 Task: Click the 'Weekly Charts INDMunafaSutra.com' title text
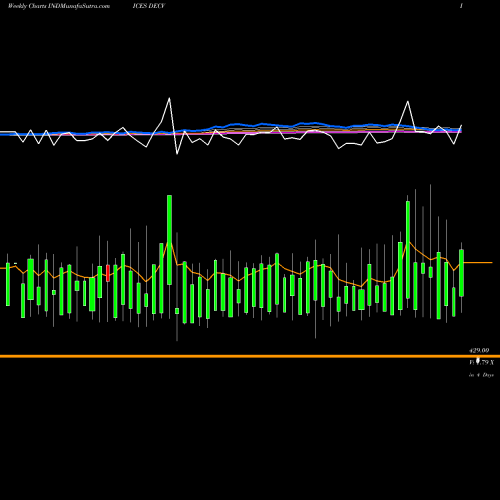pos(59,6)
